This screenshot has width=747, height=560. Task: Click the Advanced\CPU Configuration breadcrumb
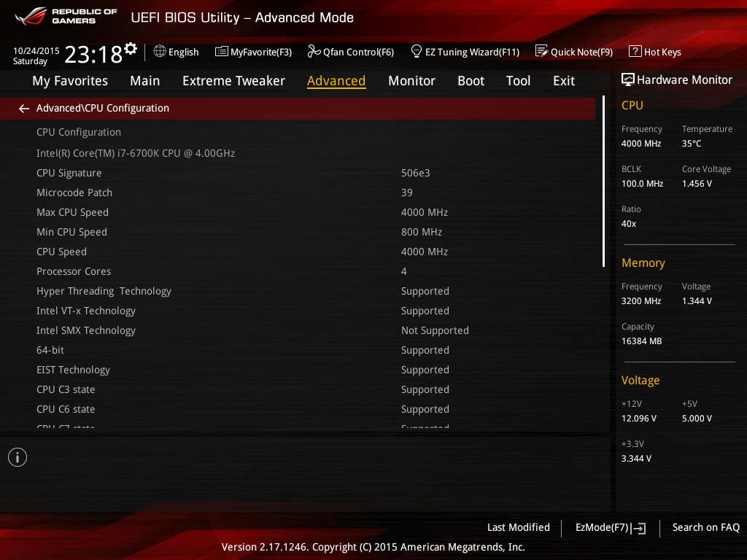click(102, 109)
